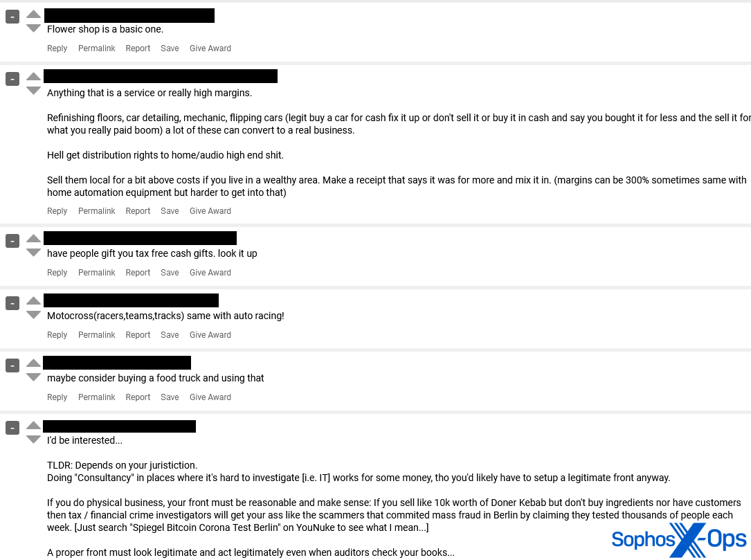This screenshot has height=560, width=751.
Task: Downvote the "Flower shop is a basic one" comment
Action: [33, 28]
